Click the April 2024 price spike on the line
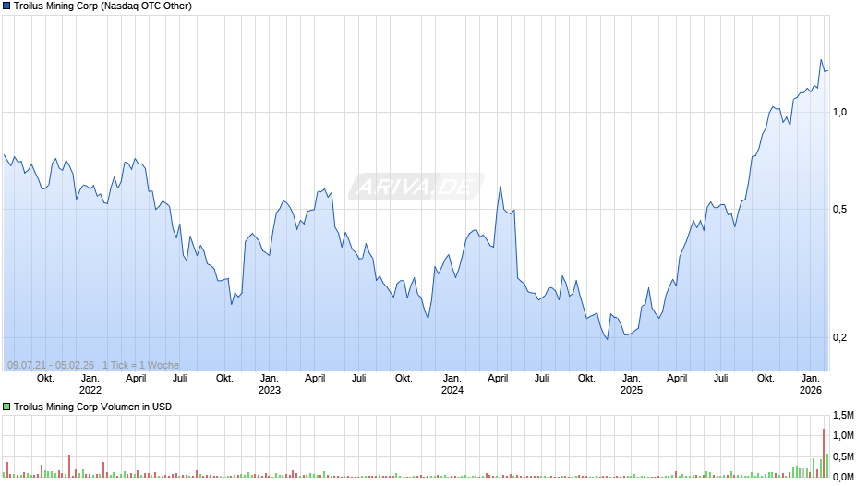The width and height of the screenshot is (868, 486). tap(500, 187)
